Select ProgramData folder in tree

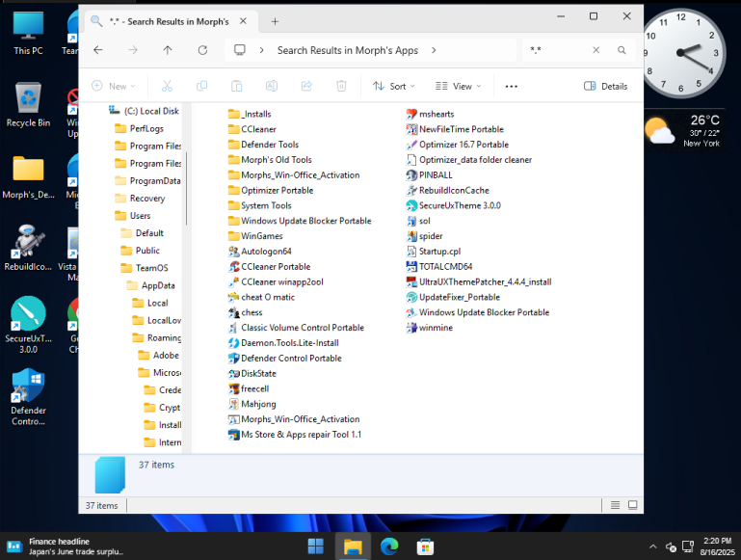pos(148,181)
